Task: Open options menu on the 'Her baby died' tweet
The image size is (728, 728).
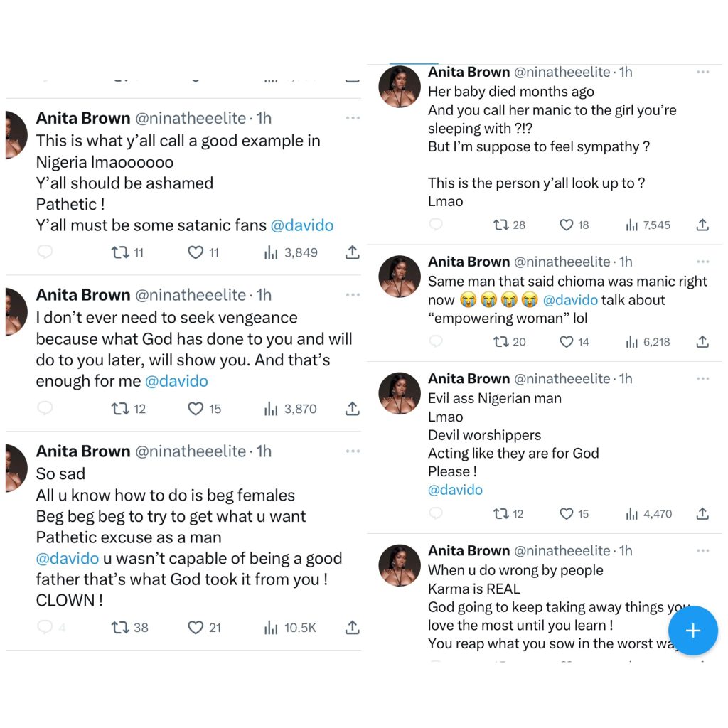Action: click(703, 71)
